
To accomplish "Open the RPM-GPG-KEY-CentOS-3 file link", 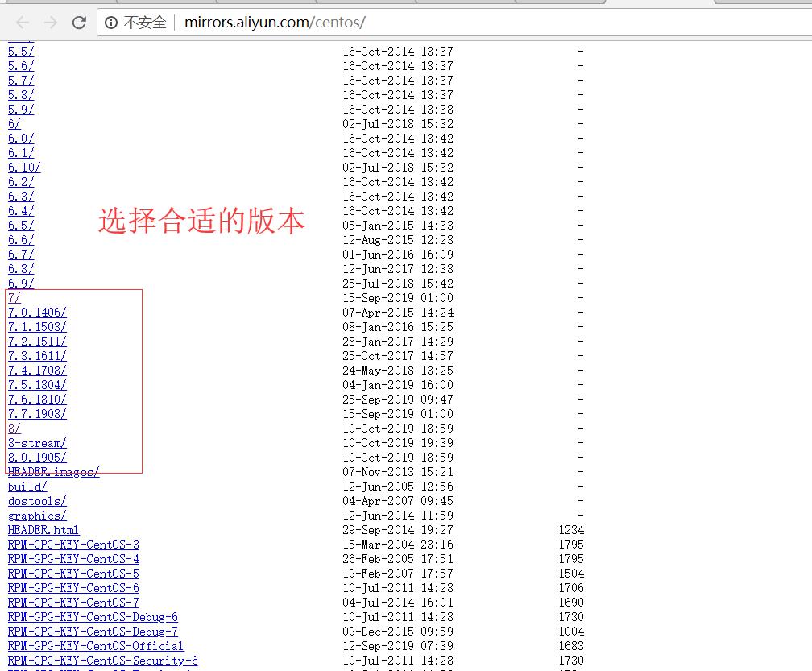I will pos(73,545).
